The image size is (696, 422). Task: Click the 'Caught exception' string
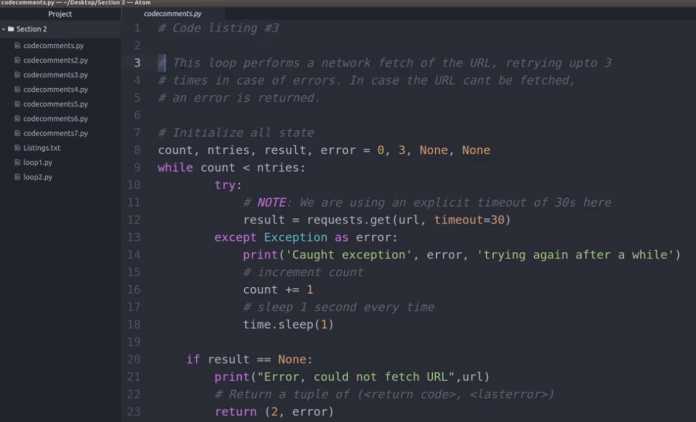tap(349, 255)
